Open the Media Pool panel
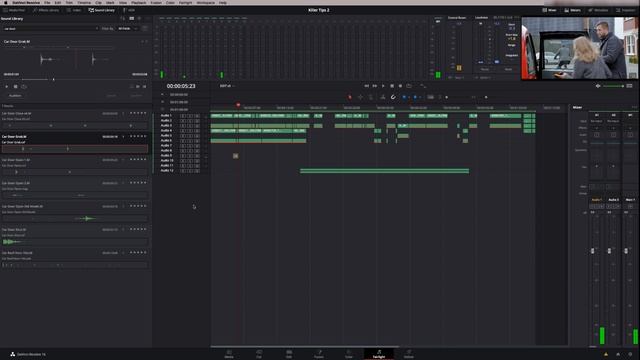Image resolution: width=640 pixels, height=360 pixels. pos(14,10)
